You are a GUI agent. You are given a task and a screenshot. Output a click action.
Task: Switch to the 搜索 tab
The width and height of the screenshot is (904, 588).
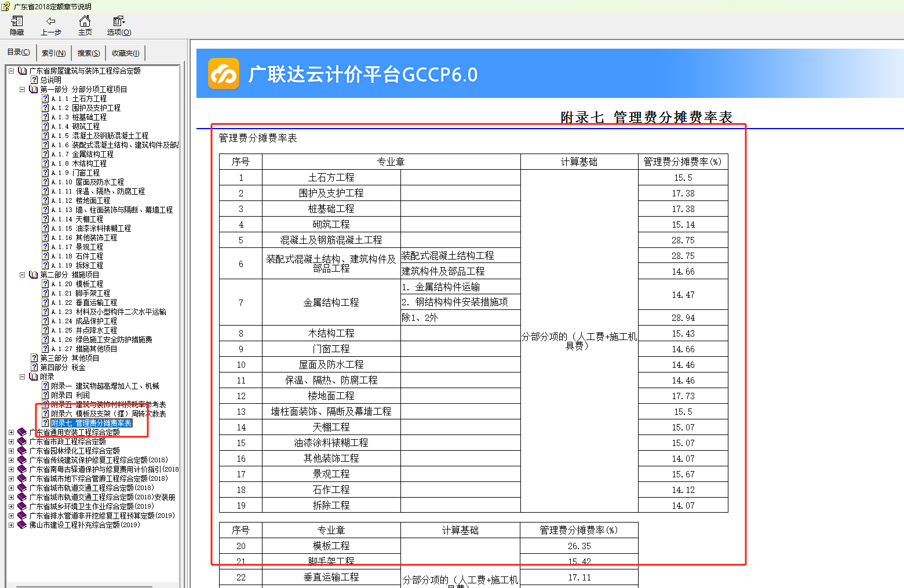coord(89,53)
